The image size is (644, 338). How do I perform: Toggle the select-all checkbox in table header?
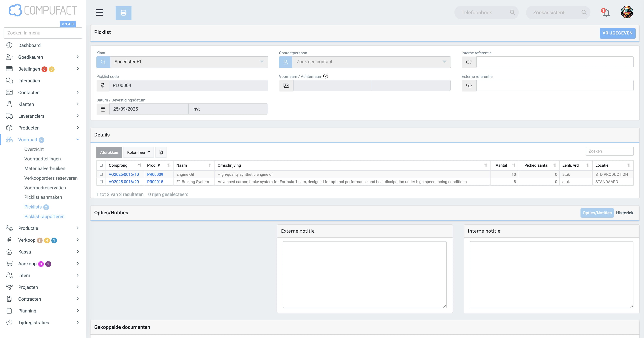click(x=101, y=165)
